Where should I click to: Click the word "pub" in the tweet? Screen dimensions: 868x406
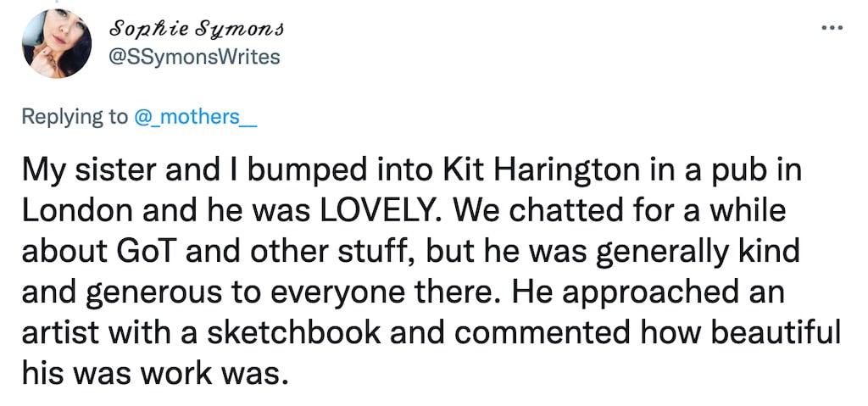736,175
